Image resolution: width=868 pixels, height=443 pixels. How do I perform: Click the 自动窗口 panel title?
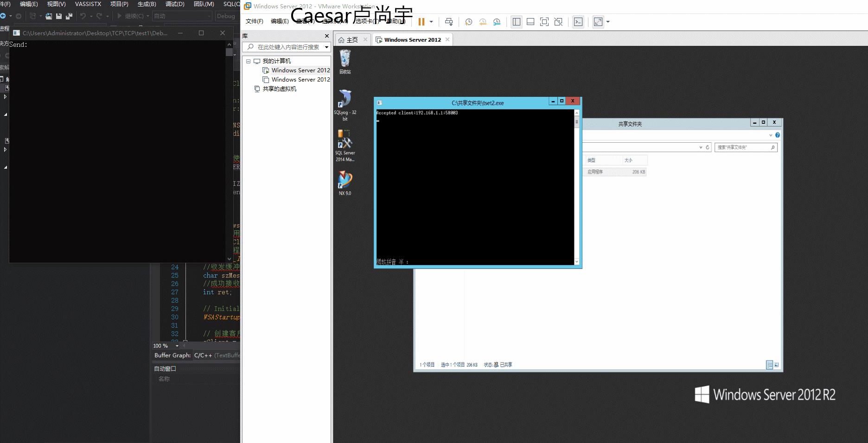(x=165, y=369)
